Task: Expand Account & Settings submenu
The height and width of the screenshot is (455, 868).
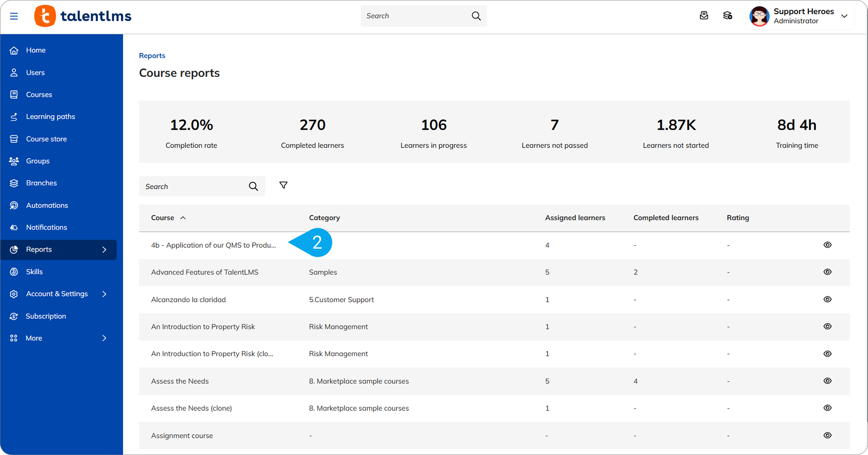Action: [104, 294]
